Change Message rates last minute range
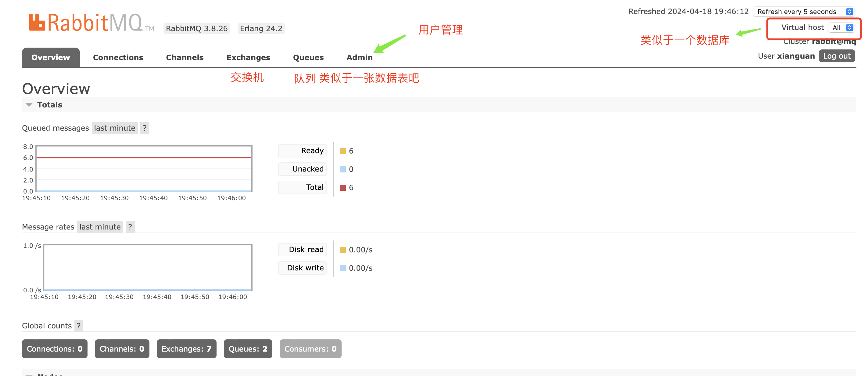 tap(100, 227)
